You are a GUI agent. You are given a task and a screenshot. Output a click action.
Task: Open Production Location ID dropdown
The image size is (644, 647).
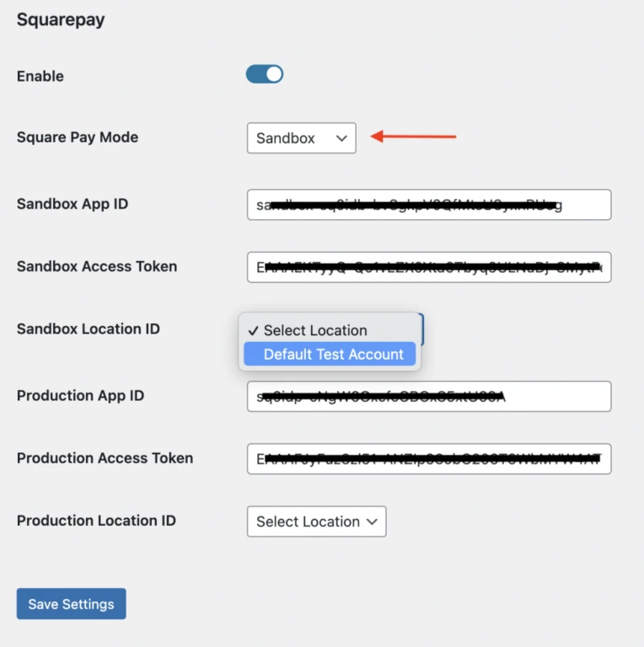pos(317,521)
